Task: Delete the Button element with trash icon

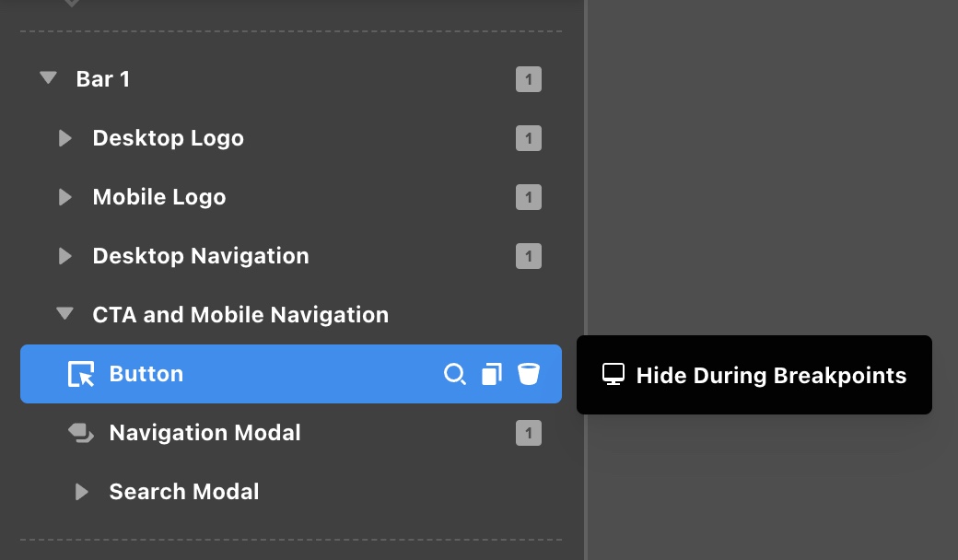Action: [x=528, y=374]
